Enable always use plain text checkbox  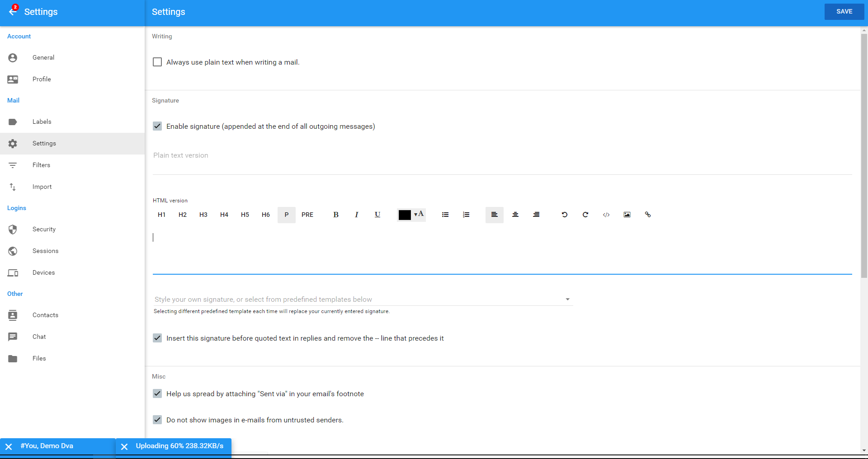[157, 62]
